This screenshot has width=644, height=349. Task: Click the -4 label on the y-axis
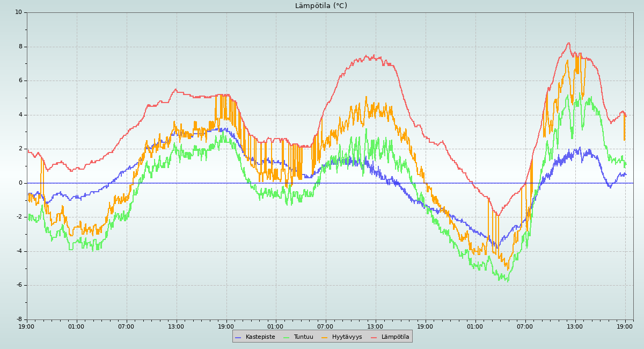19,251
